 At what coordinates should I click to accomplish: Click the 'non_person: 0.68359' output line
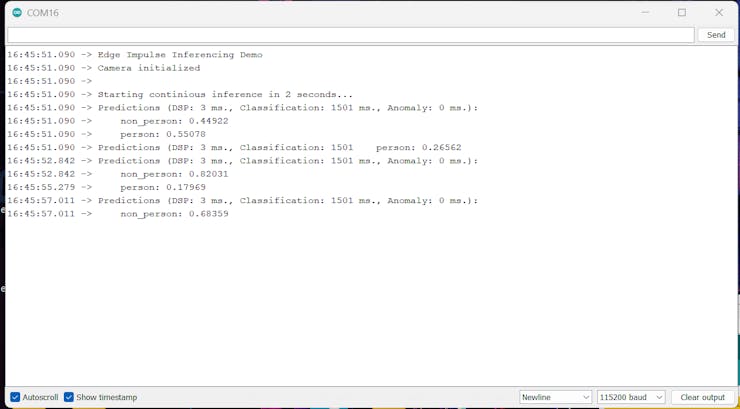pos(174,214)
